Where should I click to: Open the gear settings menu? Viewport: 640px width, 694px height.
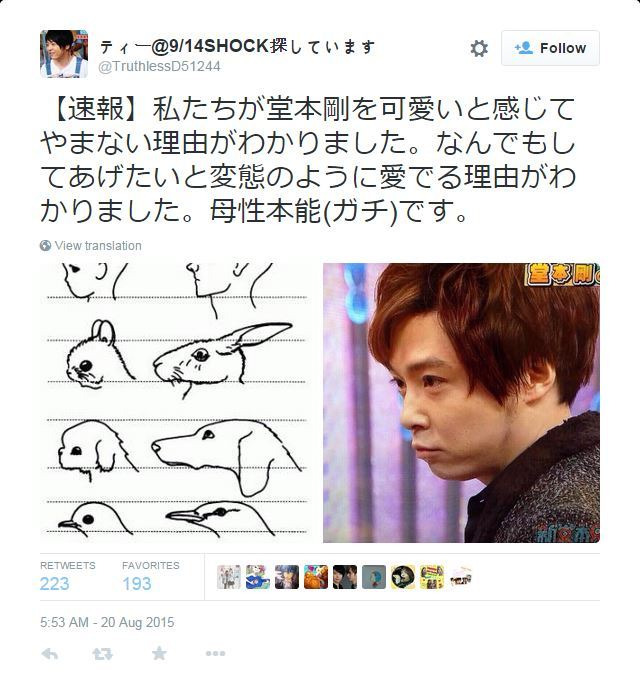pos(479,48)
